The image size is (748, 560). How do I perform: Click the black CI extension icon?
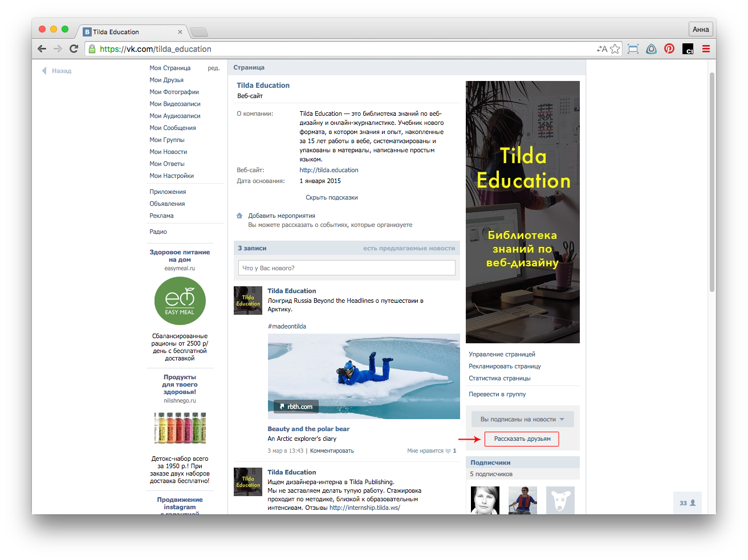click(x=688, y=49)
